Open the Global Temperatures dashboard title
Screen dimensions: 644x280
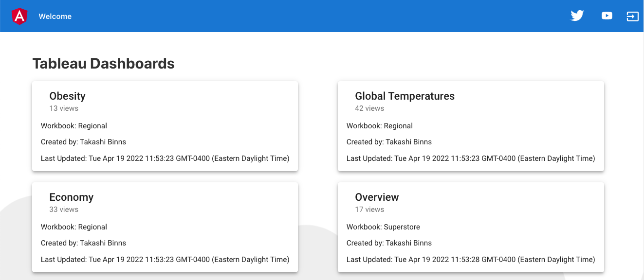tap(405, 96)
